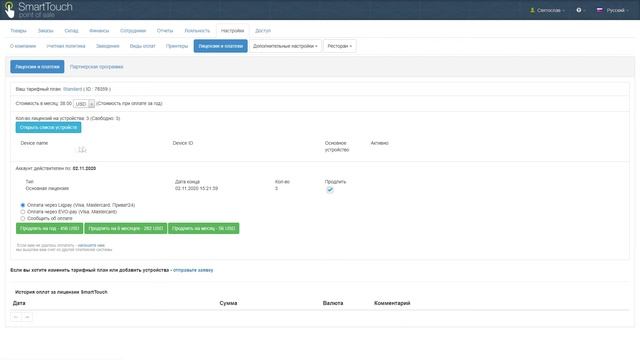Click the Комментарий column header
Screen dimensions: 640x360
[392, 303]
